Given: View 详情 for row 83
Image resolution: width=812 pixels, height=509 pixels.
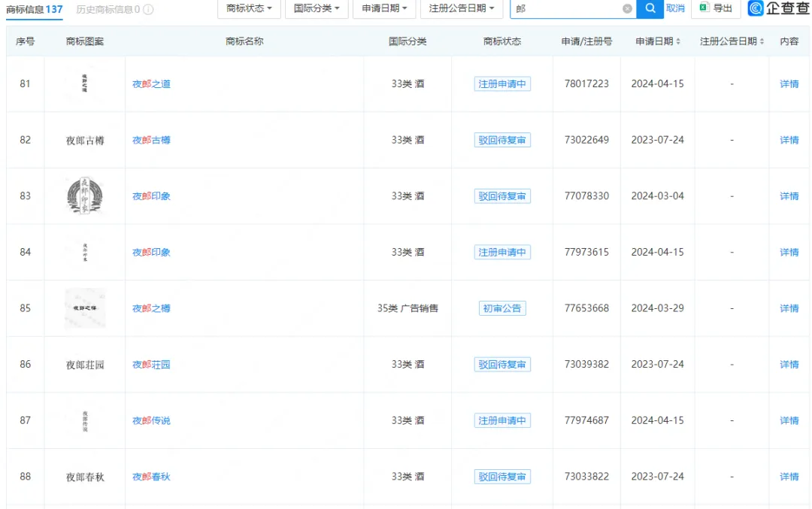Looking at the screenshot, I should [x=789, y=196].
